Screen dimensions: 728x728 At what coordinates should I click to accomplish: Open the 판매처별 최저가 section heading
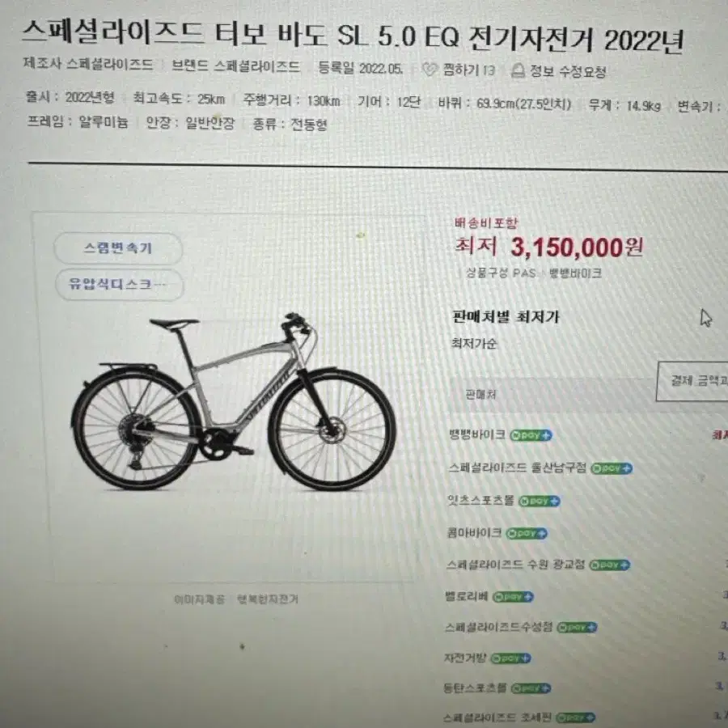506,317
